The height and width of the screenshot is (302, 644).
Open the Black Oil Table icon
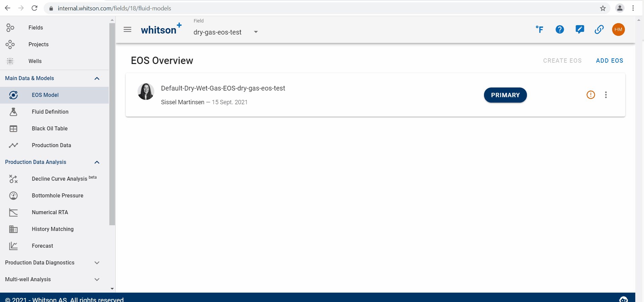[x=13, y=128]
